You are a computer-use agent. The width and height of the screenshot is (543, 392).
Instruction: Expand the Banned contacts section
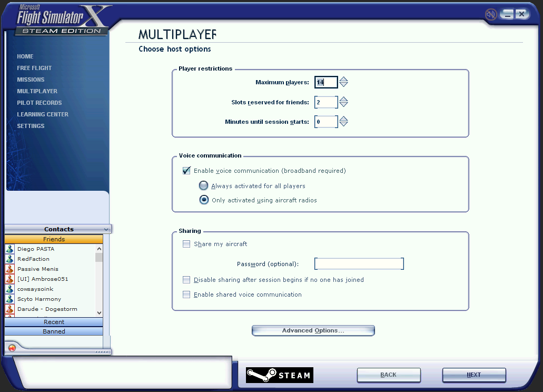[x=54, y=331]
